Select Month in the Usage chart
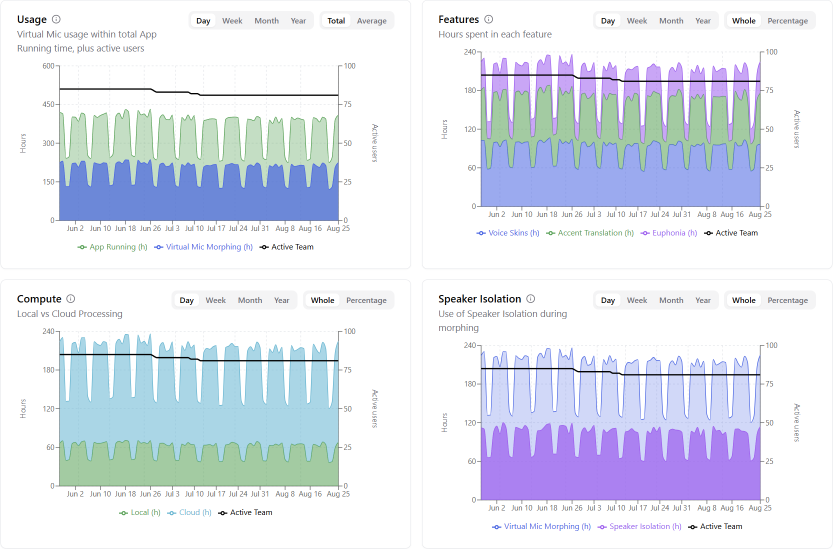Screen dimensions: 833x549 coord(267,21)
